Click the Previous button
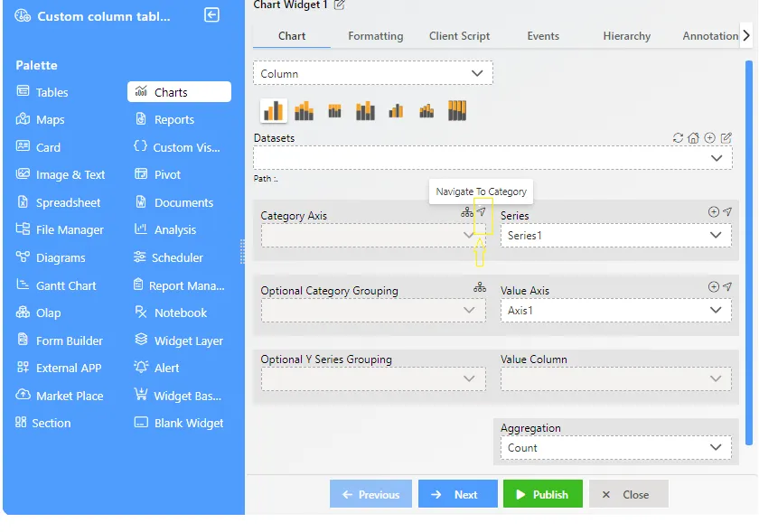 pos(370,494)
